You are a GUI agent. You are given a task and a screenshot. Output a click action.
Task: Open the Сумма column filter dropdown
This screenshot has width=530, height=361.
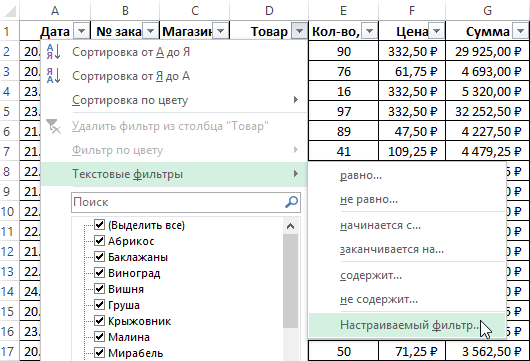pos(521,31)
